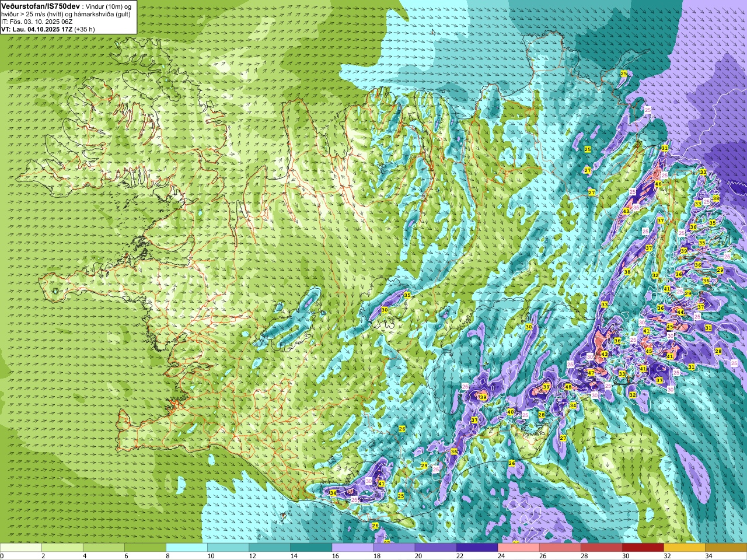Click the 10–12 m/s legend swatch
Screen dimensions: 747x560
coord(228,548)
